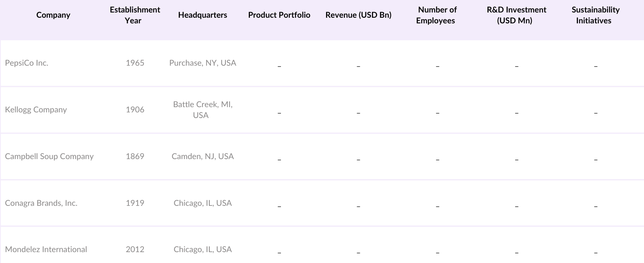Select the Revenue (USD Bn) header
Screen dimensions: 644x263
click(358, 15)
